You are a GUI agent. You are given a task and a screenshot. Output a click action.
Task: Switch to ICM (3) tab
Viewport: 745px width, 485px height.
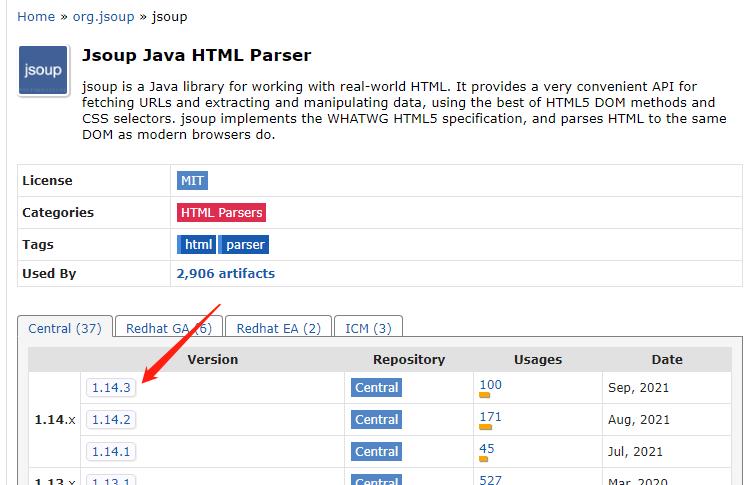click(368, 328)
